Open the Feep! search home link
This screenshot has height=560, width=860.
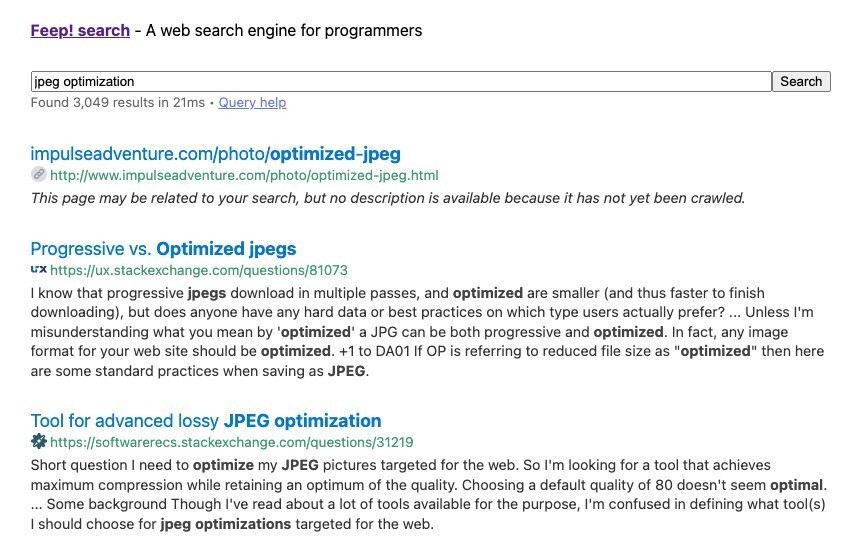point(80,31)
